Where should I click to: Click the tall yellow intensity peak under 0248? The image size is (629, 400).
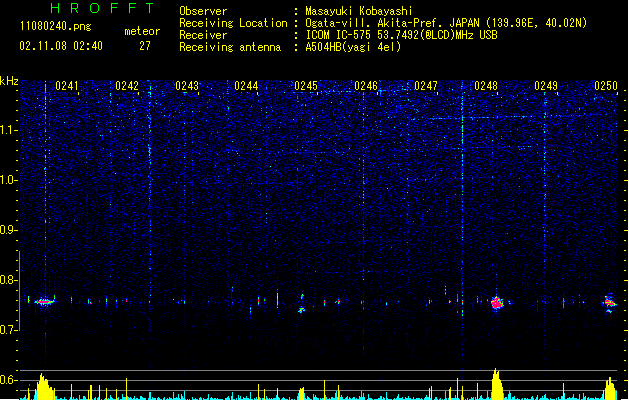click(x=497, y=384)
